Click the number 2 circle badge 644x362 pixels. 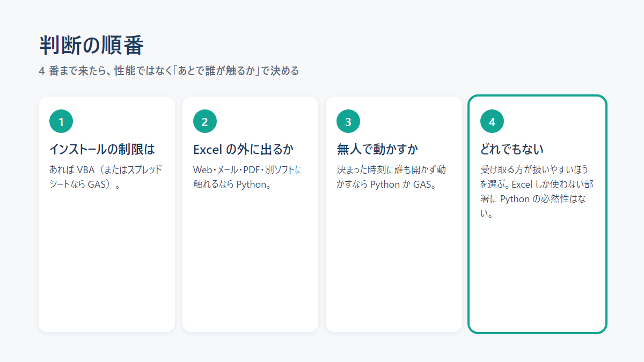204,122
